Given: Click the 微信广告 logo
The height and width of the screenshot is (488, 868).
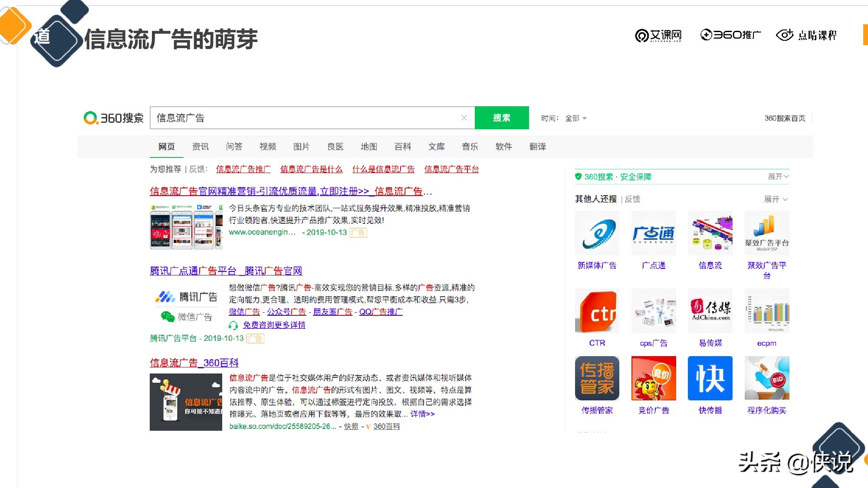Looking at the screenshot, I should point(187,317).
